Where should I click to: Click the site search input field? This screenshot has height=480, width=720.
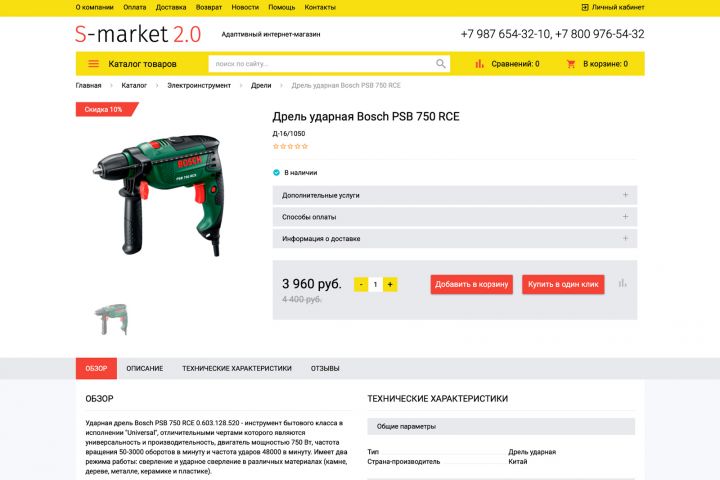pyautogui.click(x=321, y=64)
